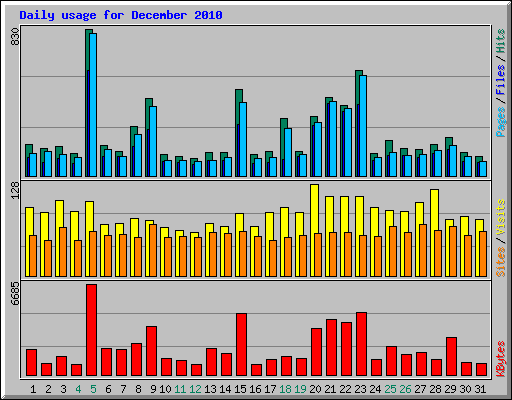Click day 17 on the x-axis
Image resolution: width=512 pixels, height=400 pixels.
point(270,389)
